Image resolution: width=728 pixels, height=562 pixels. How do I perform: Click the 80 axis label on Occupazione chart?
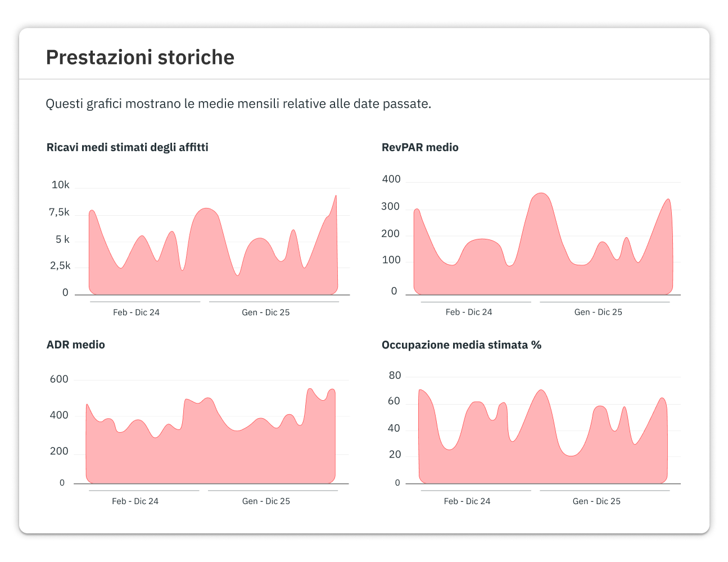[395, 375]
